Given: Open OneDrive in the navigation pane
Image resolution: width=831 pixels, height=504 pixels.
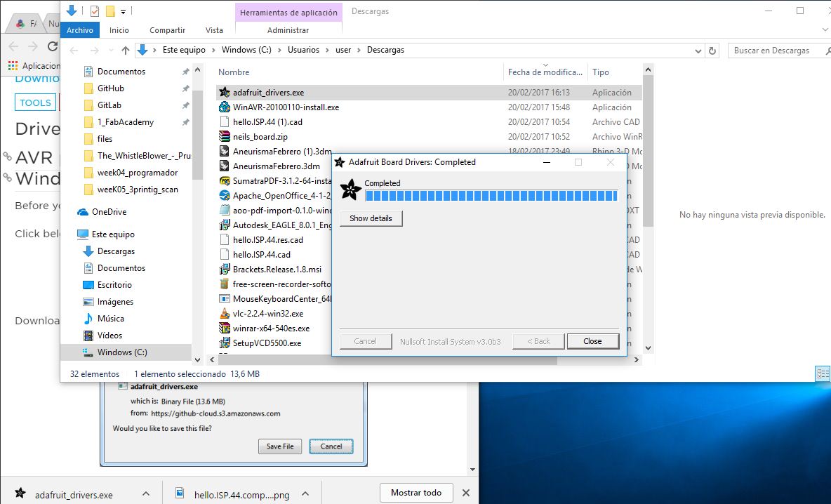Looking at the screenshot, I should [102, 212].
